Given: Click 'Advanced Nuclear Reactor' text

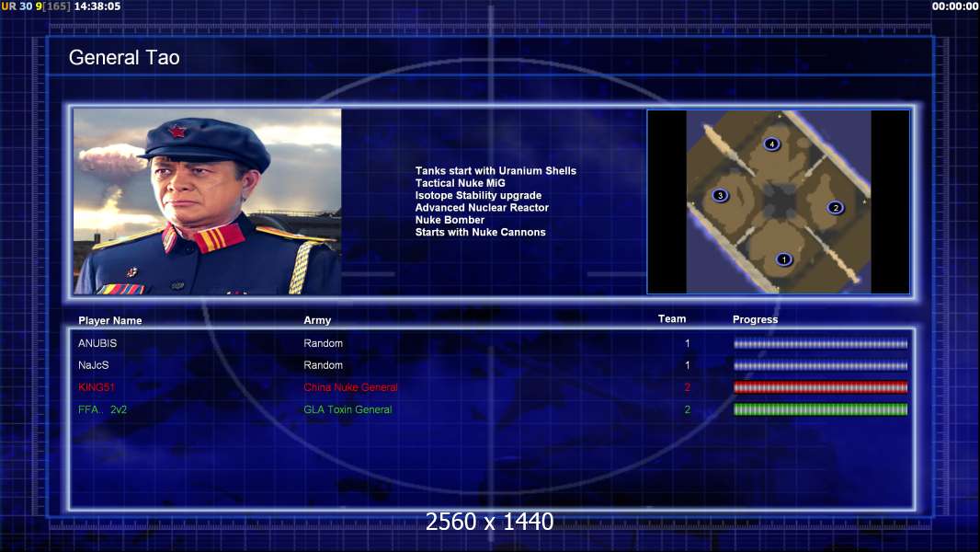Looking at the screenshot, I should (x=482, y=208).
